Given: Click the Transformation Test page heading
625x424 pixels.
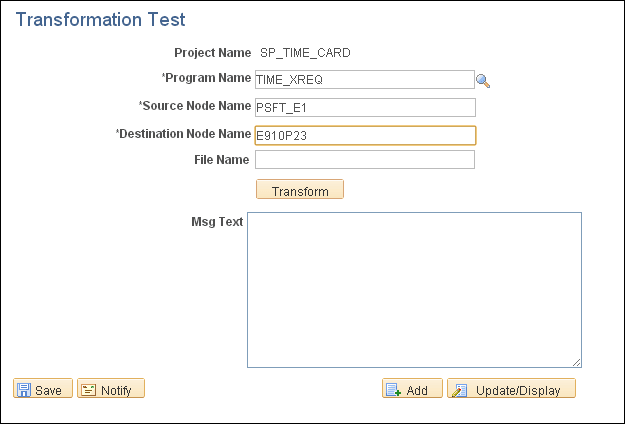Looking at the screenshot, I should [x=100, y=20].
